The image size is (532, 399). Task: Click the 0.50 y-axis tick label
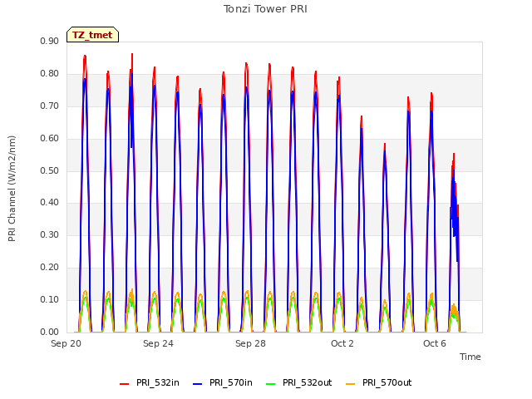pos(50,170)
